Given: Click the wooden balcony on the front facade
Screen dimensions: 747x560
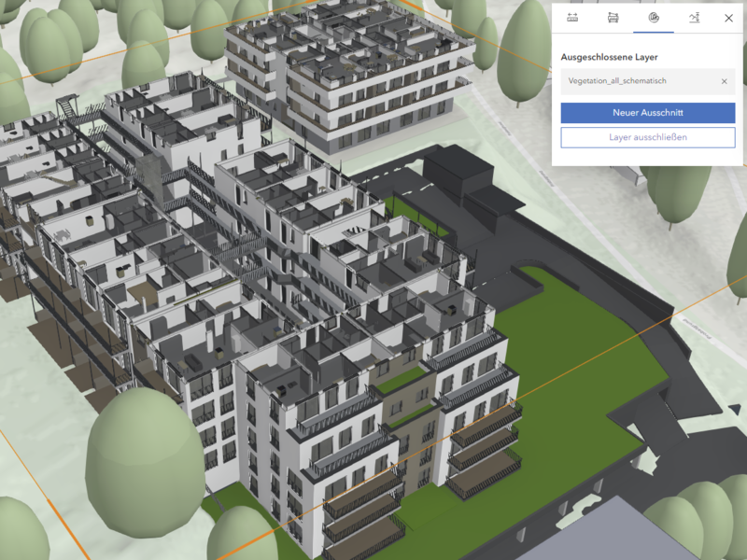Looking at the screenshot, I should 483,467.
